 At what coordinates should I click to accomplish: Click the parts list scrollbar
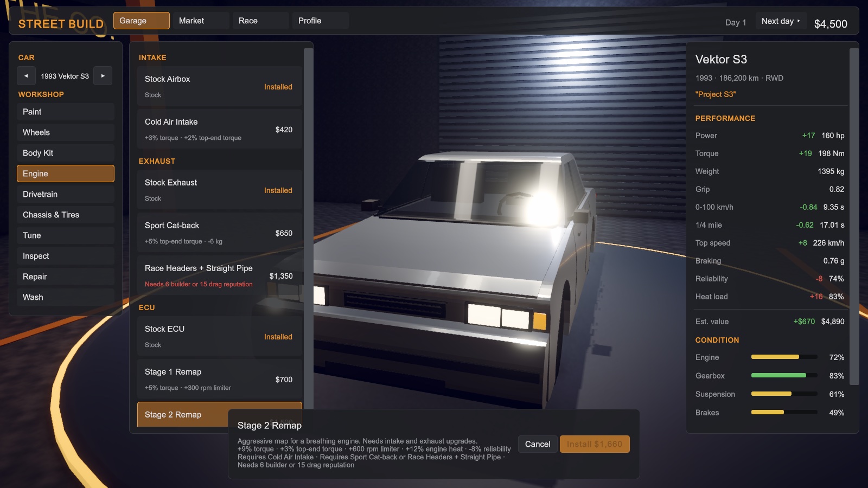pos(308,228)
